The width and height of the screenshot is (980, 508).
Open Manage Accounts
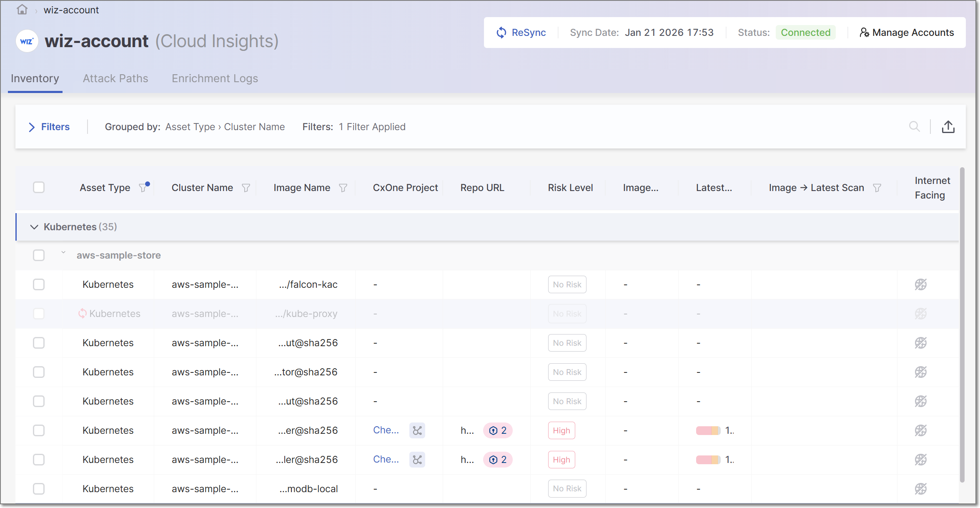[907, 33]
